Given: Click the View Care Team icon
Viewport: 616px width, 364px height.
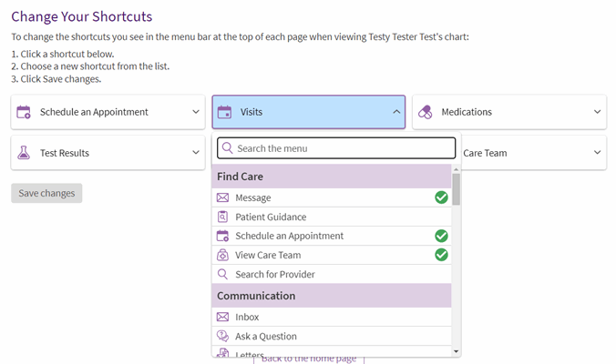Looking at the screenshot, I should pyautogui.click(x=222, y=255).
